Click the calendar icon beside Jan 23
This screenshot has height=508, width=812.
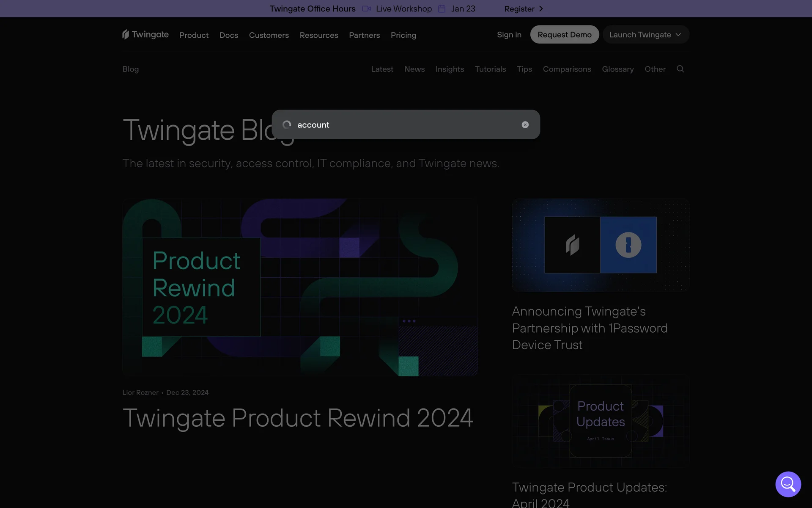coord(442,9)
